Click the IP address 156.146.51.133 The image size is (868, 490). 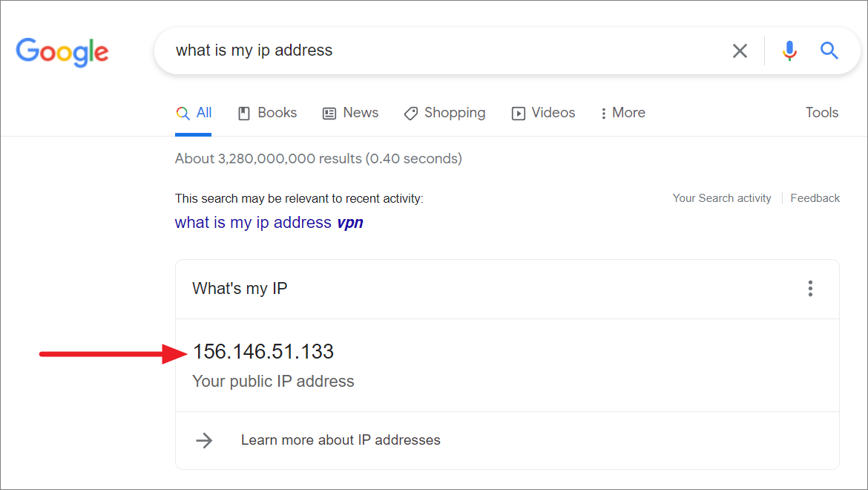coord(263,352)
